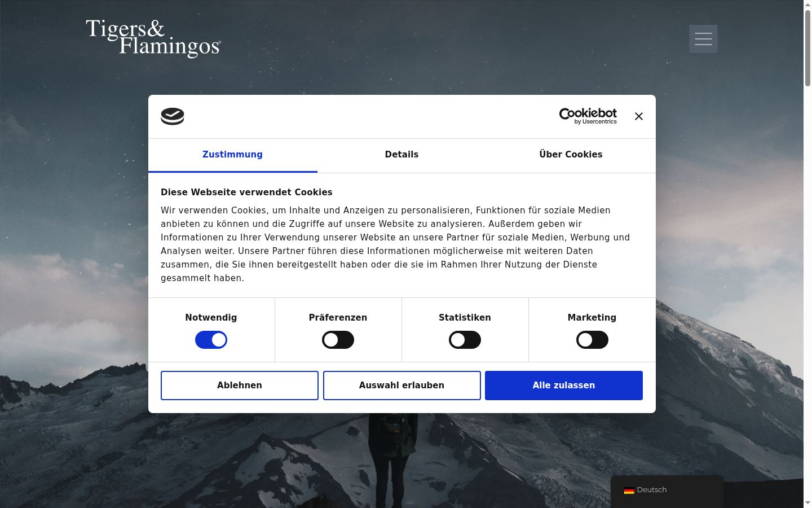Click the Auswahl erlauben button

pyautogui.click(x=402, y=386)
